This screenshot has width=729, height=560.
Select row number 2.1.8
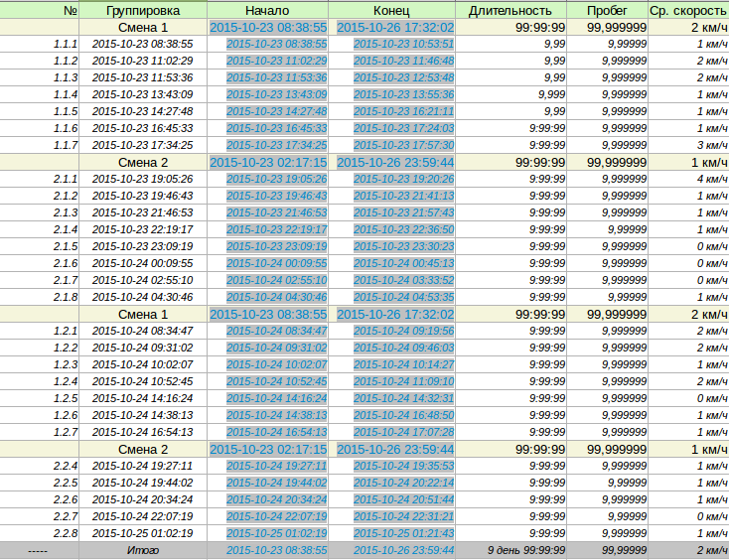point(65,297)
